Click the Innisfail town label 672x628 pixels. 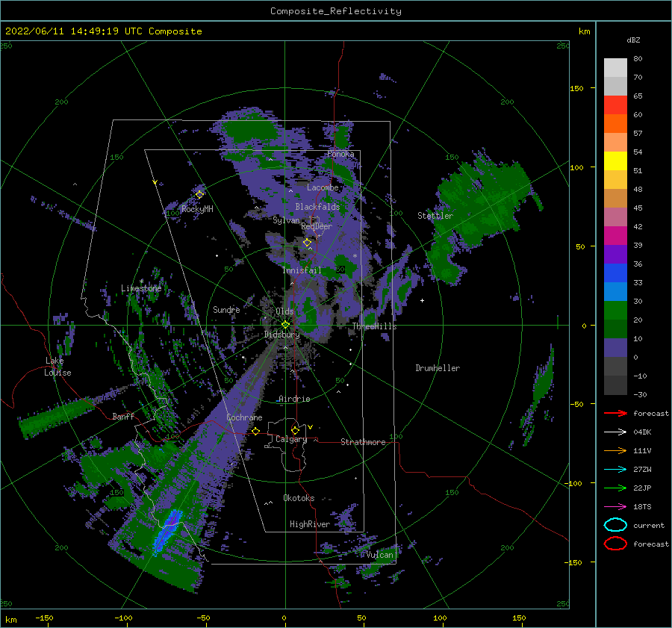[302, 270]
